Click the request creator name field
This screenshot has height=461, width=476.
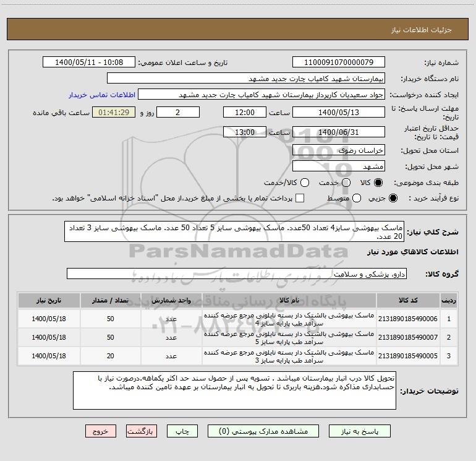click(261, 95)
